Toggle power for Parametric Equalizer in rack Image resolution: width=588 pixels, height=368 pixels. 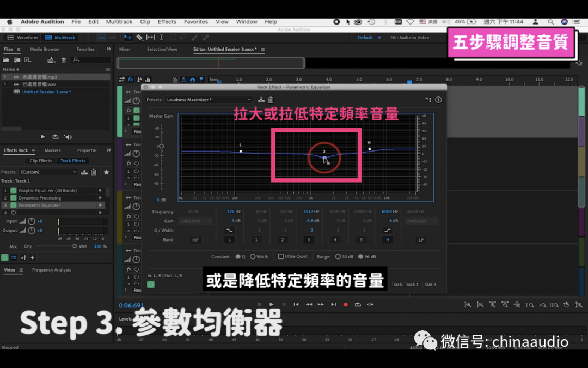[x=14, y=205]
